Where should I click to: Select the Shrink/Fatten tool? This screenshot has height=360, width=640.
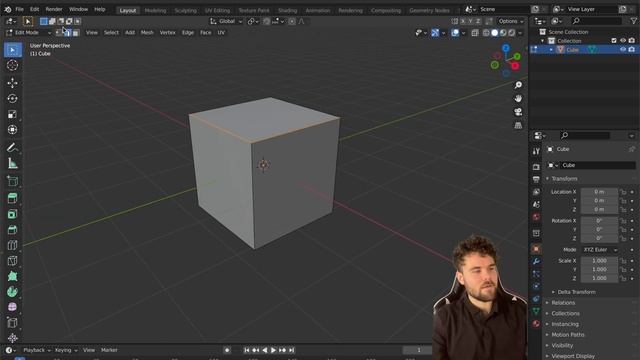point(13,338)
